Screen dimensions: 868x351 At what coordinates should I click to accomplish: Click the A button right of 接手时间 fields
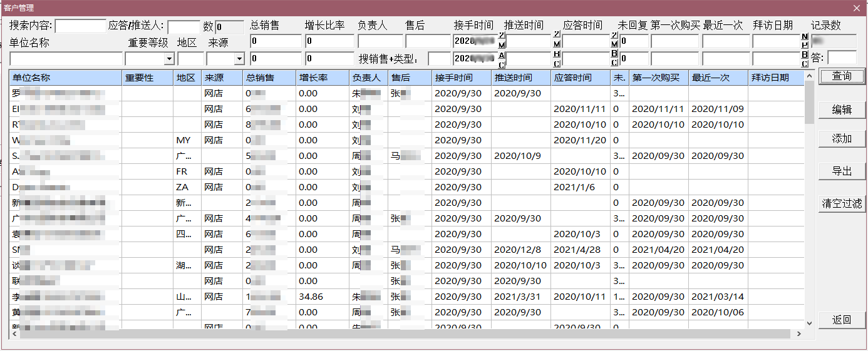coord(502,54)
